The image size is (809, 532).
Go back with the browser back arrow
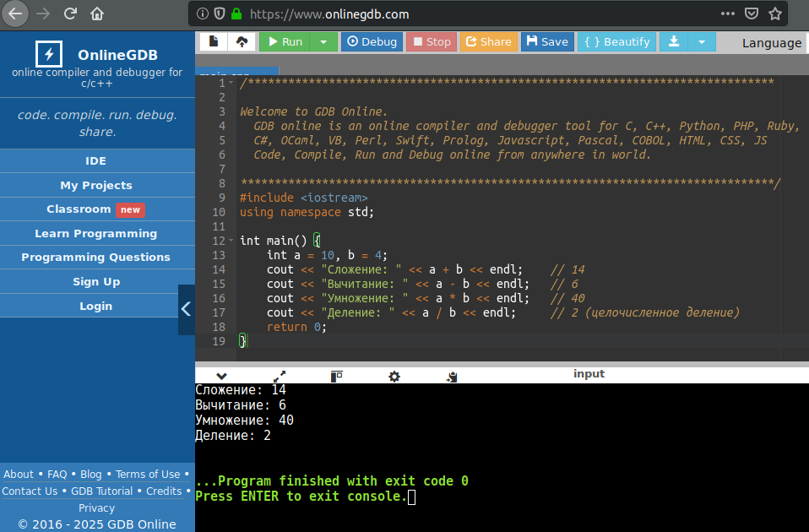15,14
